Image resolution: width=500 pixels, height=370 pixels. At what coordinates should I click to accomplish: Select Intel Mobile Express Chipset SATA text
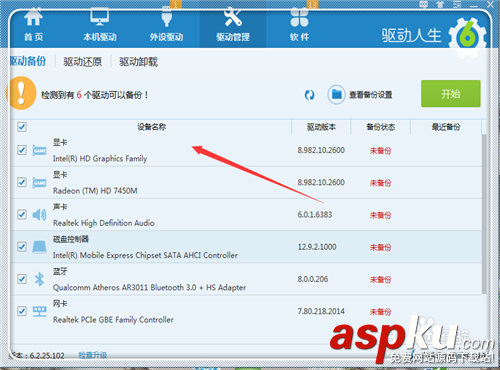click(x=145, y=255)
